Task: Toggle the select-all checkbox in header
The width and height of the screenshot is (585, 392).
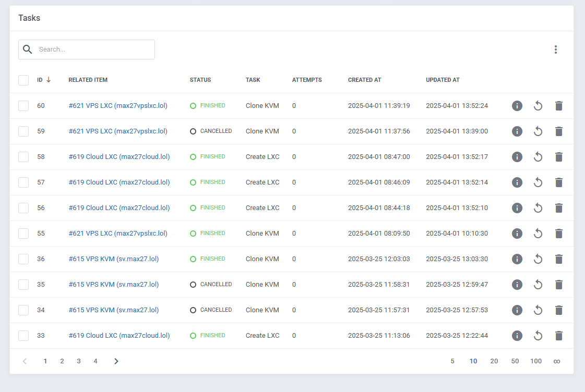Action: click(23, 80)
